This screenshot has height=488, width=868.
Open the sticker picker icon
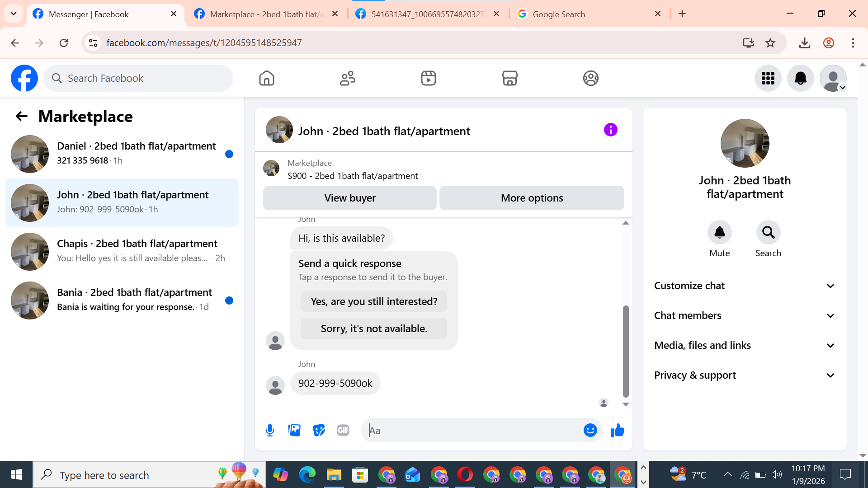319,430
